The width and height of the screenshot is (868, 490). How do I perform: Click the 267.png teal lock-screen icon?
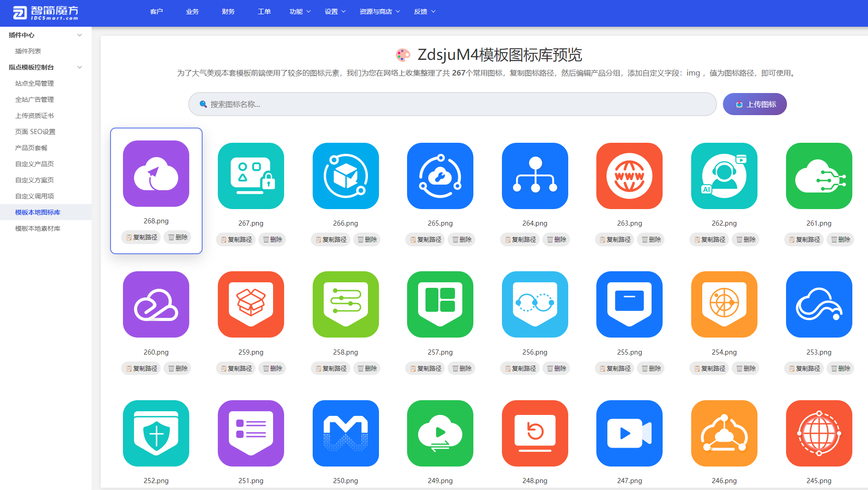coord(251,176)
